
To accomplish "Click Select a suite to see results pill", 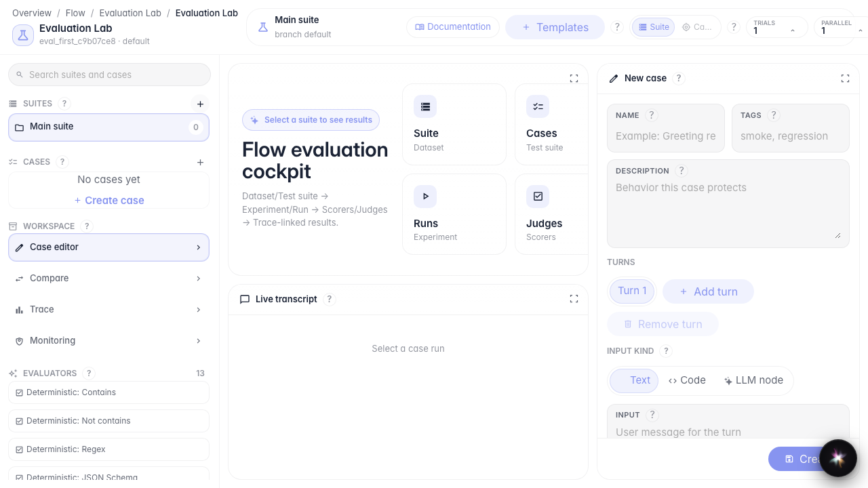I will click(x=311, y=120).
